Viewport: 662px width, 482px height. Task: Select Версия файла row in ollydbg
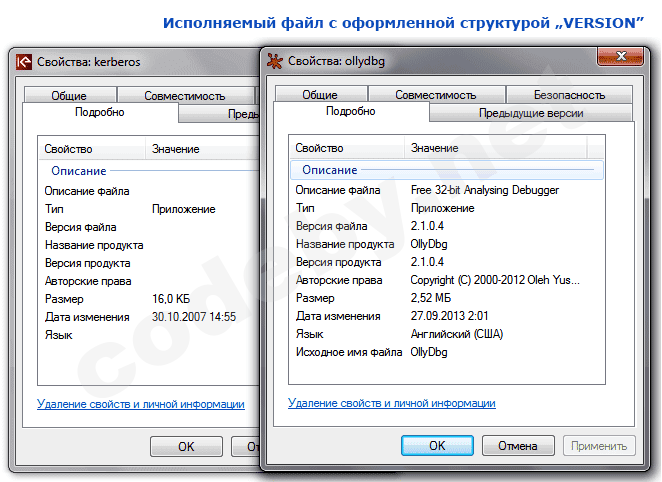(447, 226)
